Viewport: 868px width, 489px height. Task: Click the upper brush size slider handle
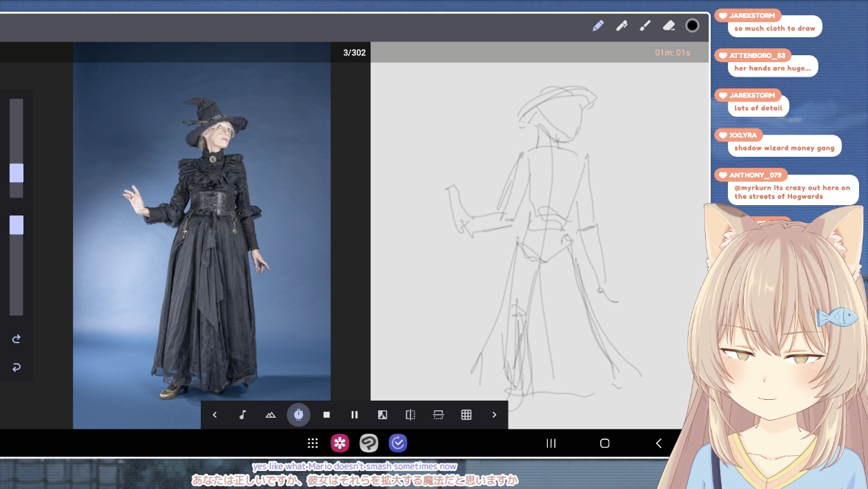[x=17, y=173]
